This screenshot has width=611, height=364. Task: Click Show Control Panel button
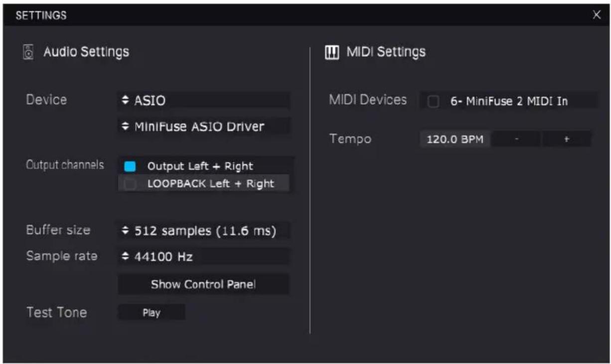[203, 284]
